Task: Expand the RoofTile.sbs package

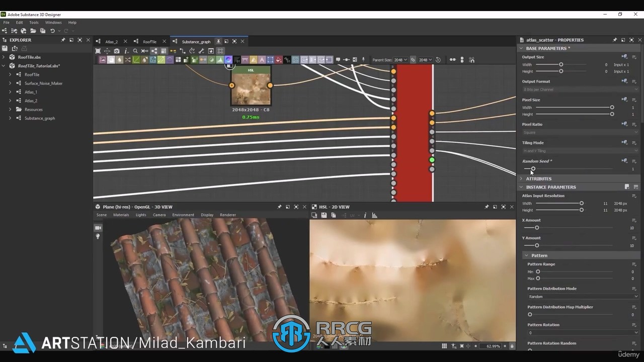Action: coord(4,57)
